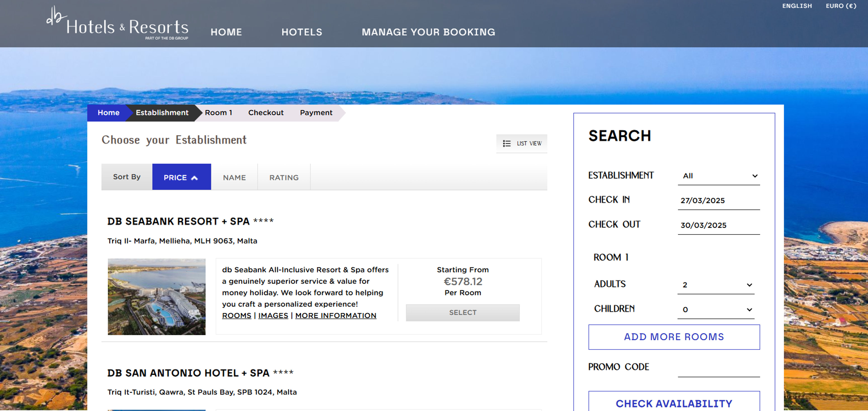The width and height of the screenshot is (868, 411).
Task: Open More Information link for Seabank
Action: 336,316
